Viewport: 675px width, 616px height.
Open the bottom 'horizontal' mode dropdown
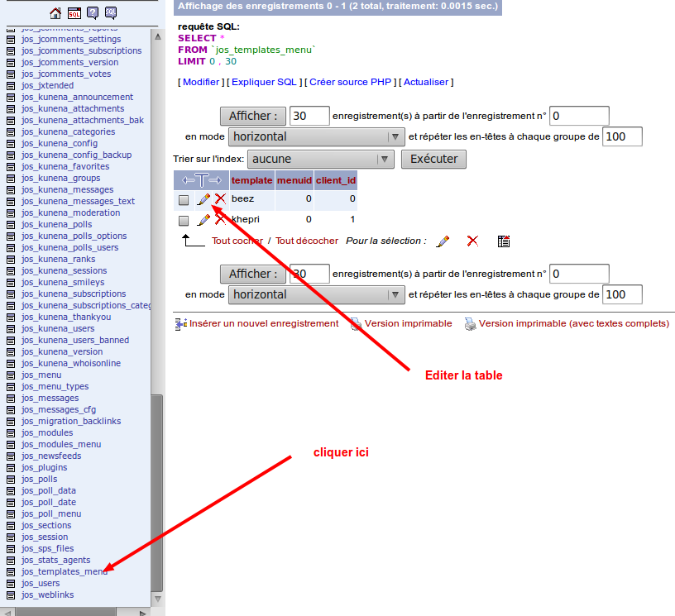coord(316,294)
